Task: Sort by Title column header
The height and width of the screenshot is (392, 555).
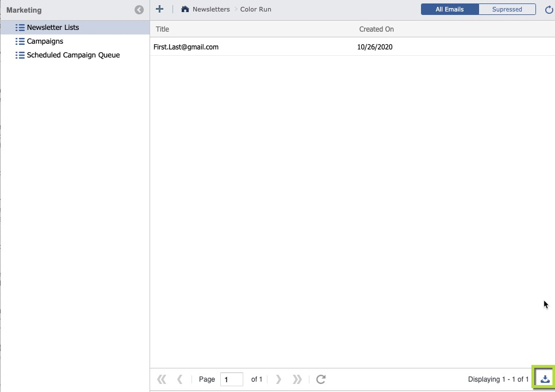Action: pos(163,29)
